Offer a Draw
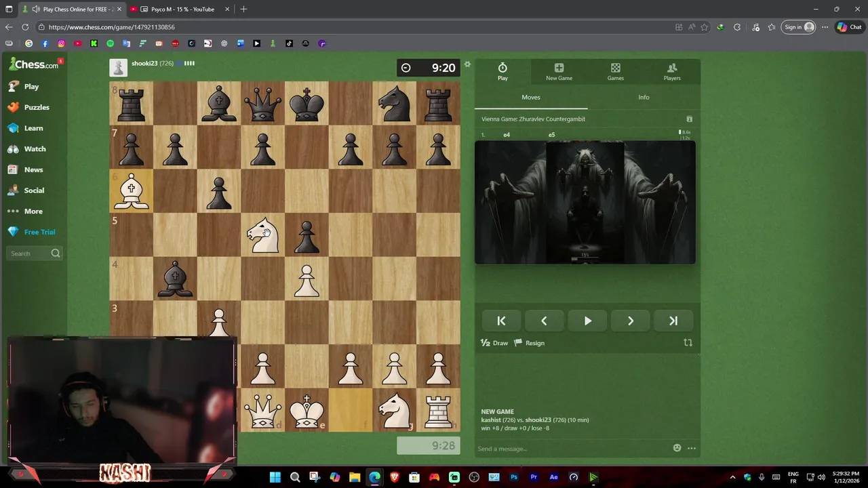 [x=494, y=343]
